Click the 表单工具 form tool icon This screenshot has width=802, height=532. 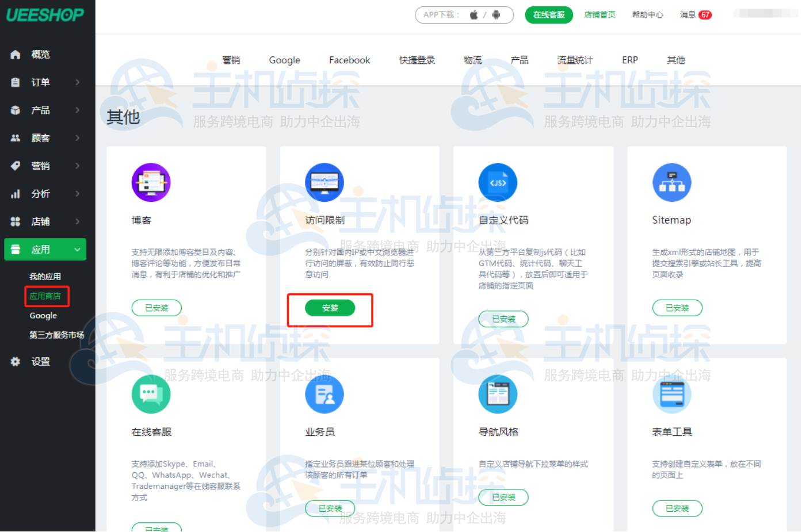click(671, 395)
